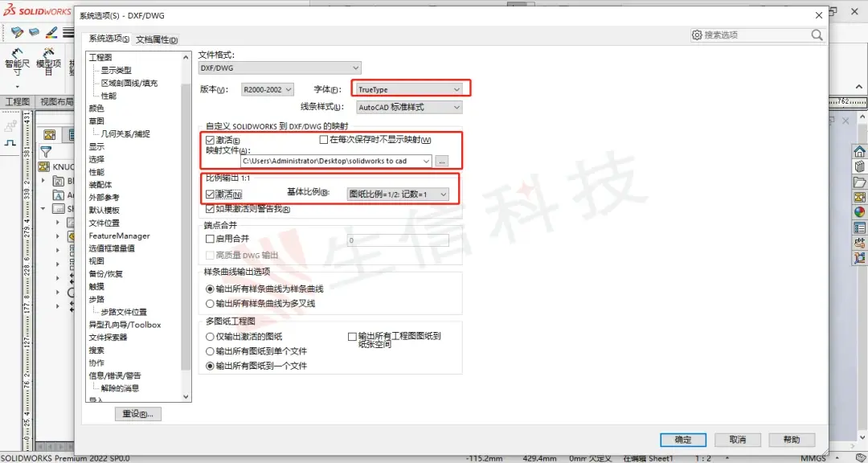
Task: Click the browse ... button for mapping file
Action: 442,161
